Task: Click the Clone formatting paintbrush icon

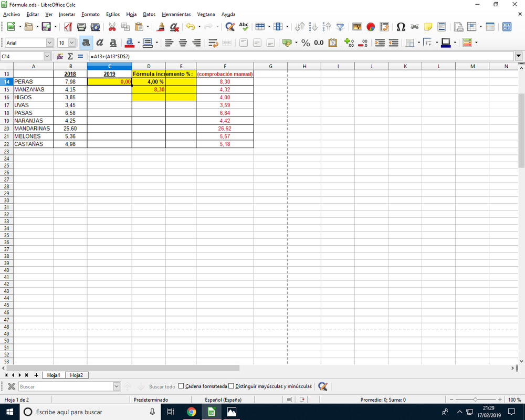Action: point(161,26)
